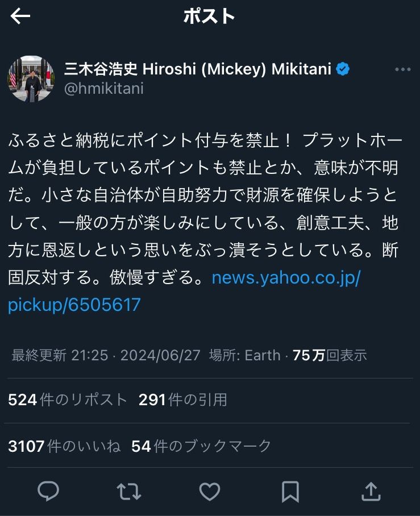Tap the 場所: Earth location label
The width and height of the screenshot is (420, 516).
coord(244,356)
